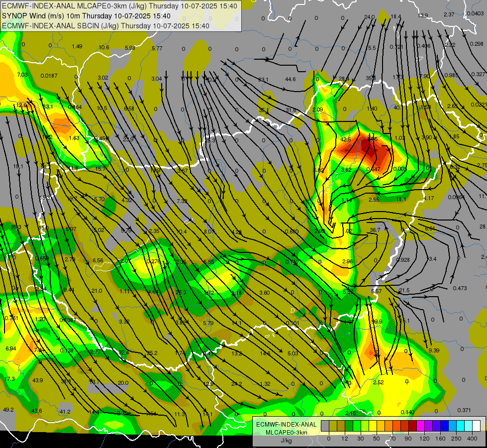Click the 'MLCAPE0-3km' label in the legend
487x448 pixels.
(x=287, y=433)
